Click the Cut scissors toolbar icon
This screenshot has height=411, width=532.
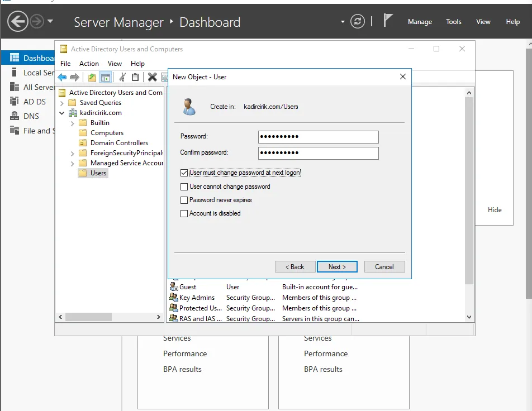122,77
